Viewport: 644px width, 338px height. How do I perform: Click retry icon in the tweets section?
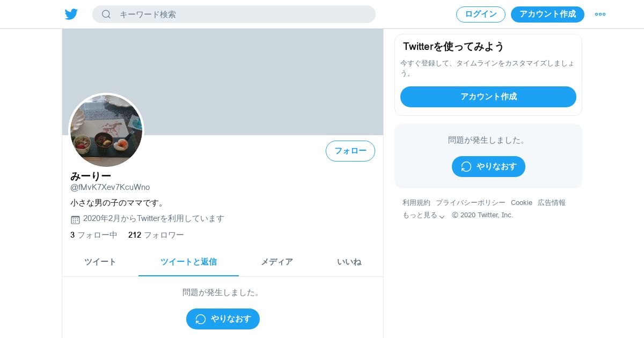pos(201,319)
